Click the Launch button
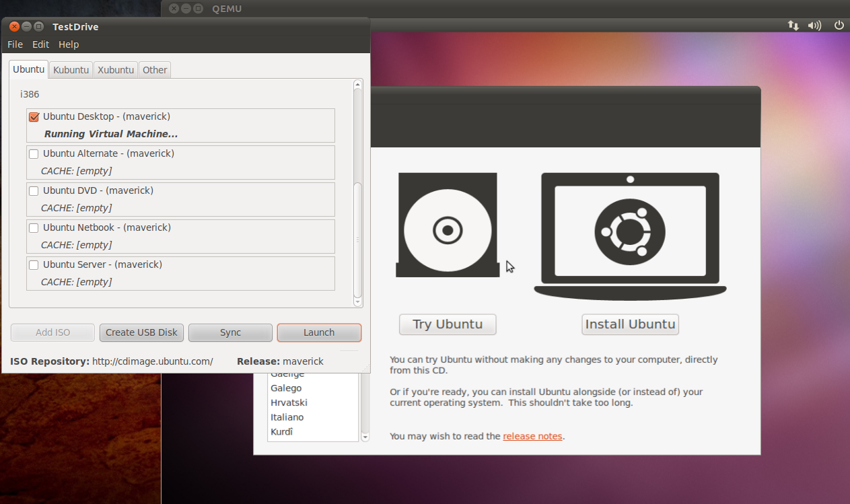Viewport: 850px width, 504px height. point(319,332)
